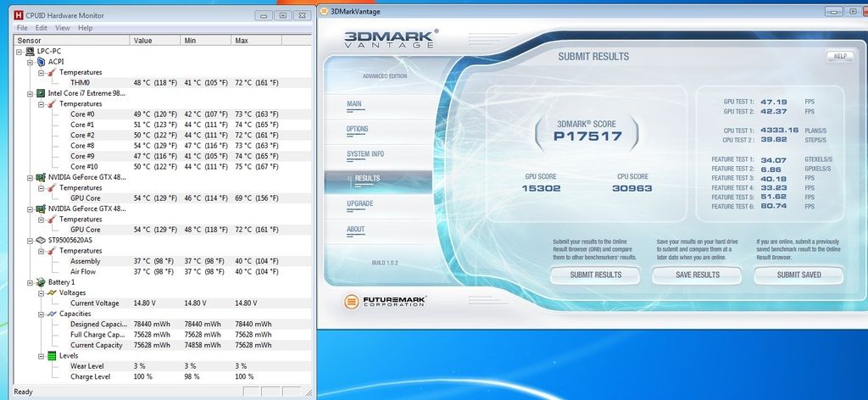Collapse the first NVIDIA GeForce GTX node

coord(31,178)
